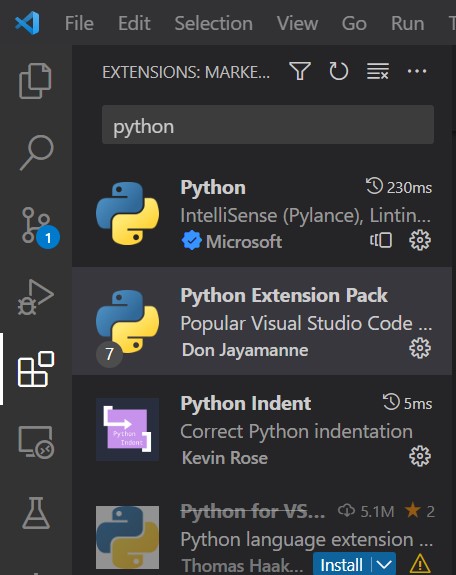The image size is (456, 575).
Task: Open manage gear for Python extension
Action: (x=420, y=241)
